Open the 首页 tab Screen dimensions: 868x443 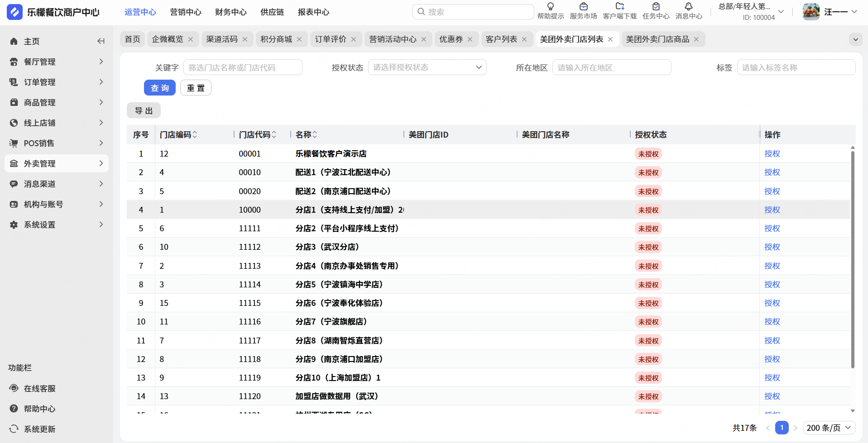point(133,39)
